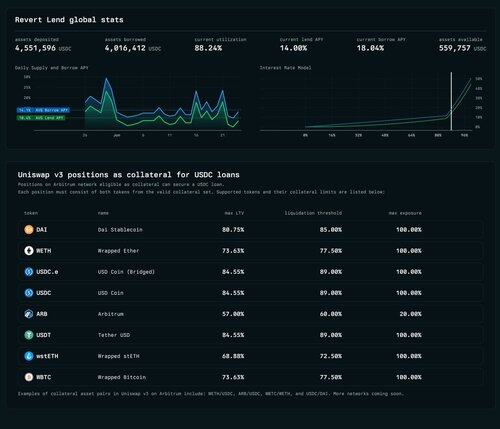Click the USDT Tether token icon
Image resolution: width=500 pixels, height=429 pixels.
(29, 335)
